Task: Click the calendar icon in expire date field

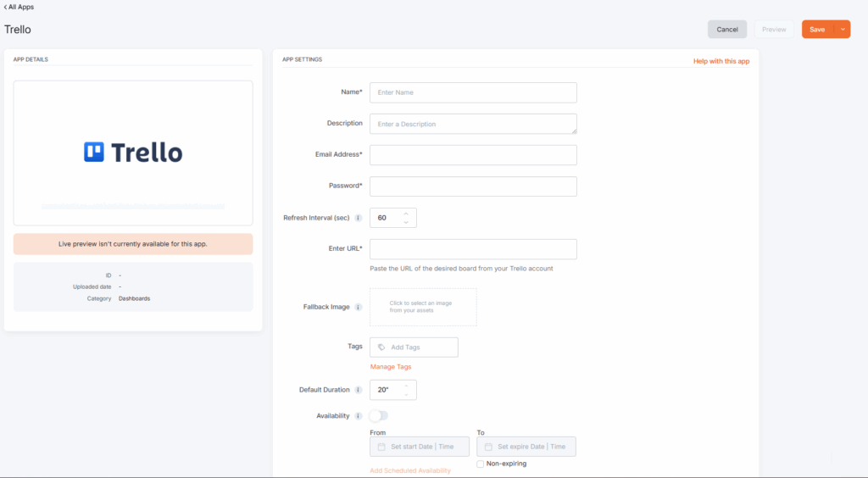Action: tap(488, 447)
